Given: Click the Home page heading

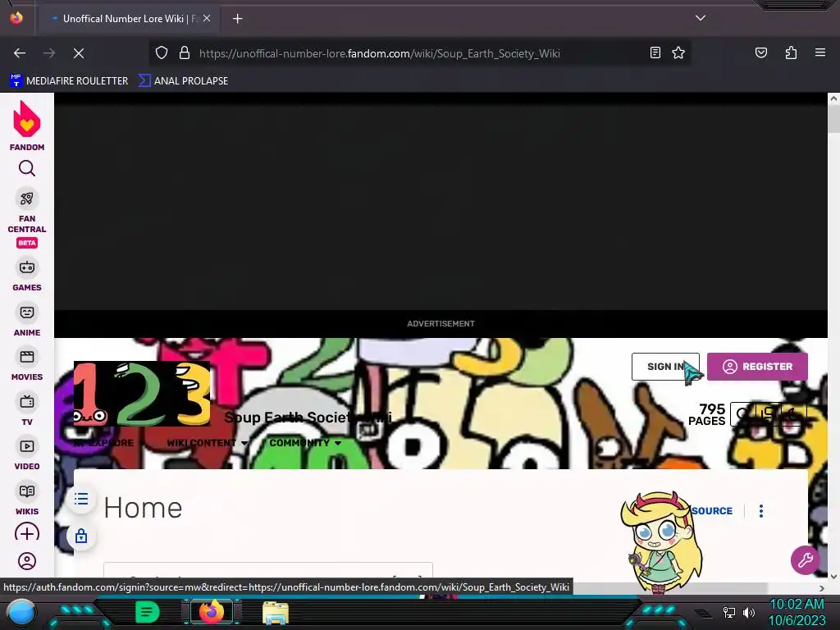Looking at the screenshot, I should pyautogui.click(x=143, y=507).
